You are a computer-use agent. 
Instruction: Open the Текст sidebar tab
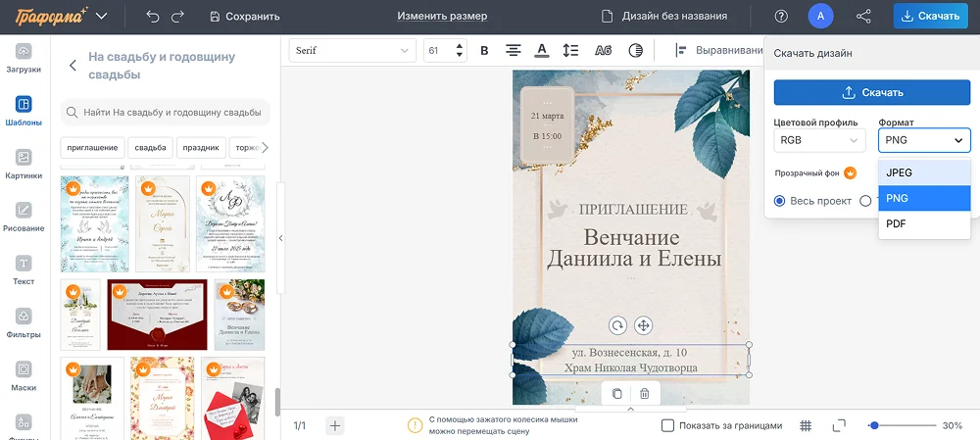24,270
